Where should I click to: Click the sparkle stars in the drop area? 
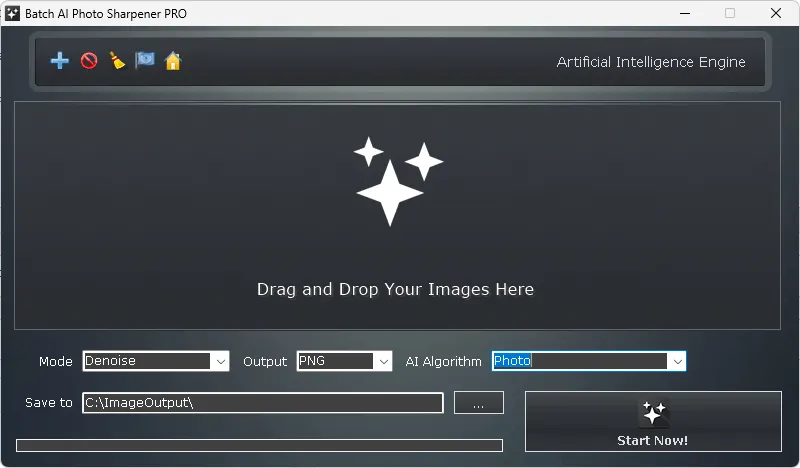(x=396, y=180)
